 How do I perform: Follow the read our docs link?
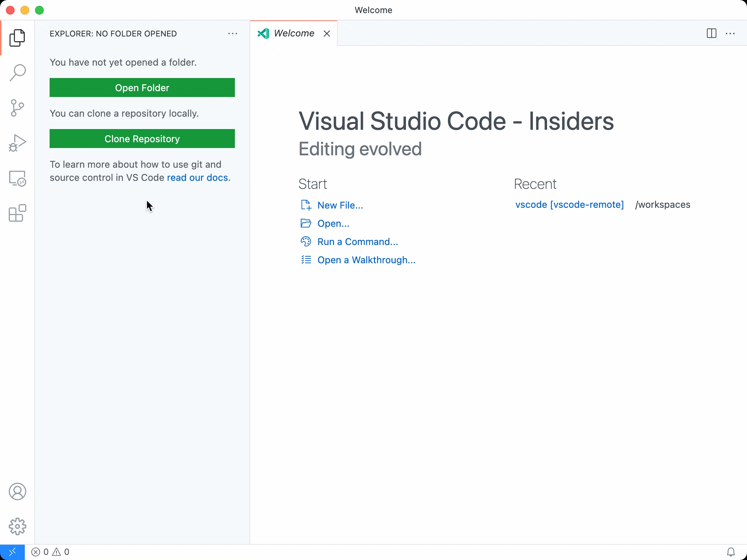[x=198, y=178]
